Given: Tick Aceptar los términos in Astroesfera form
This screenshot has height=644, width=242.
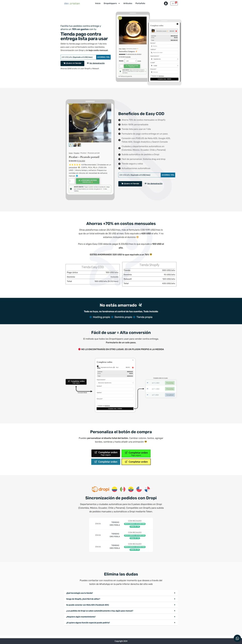Looking at the screenshot, I should tap(151, 76).
